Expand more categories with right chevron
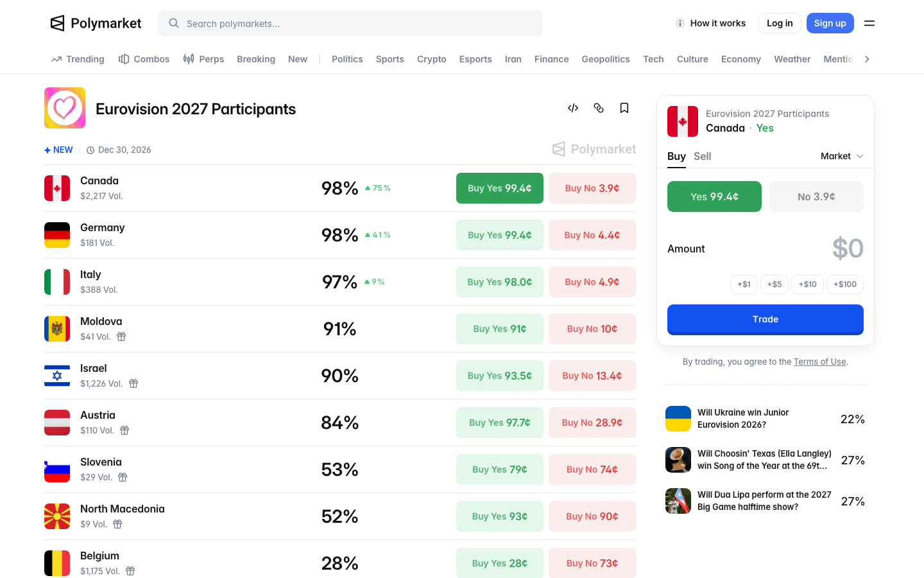The width and height of the screenshot is (924, 578). point(867,59)
